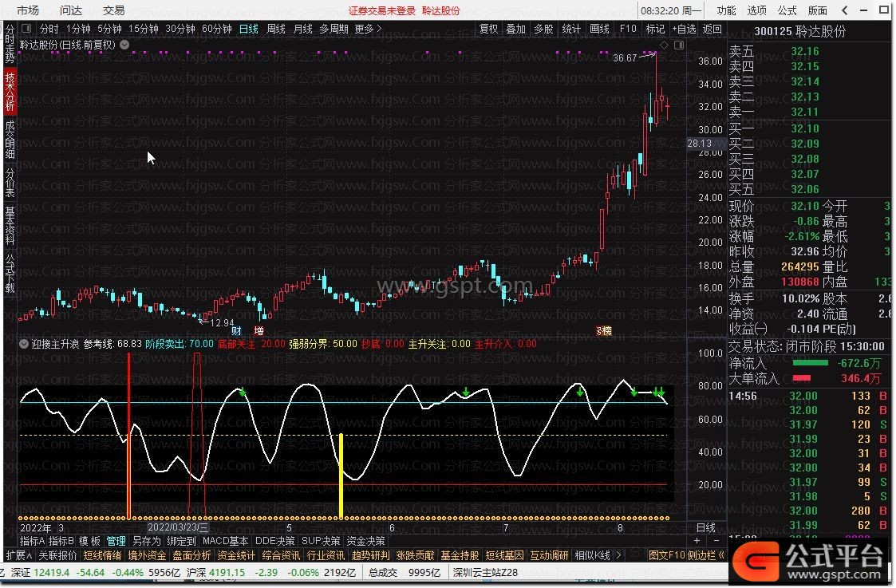Switch to the 月线 chart

(303, 29)
